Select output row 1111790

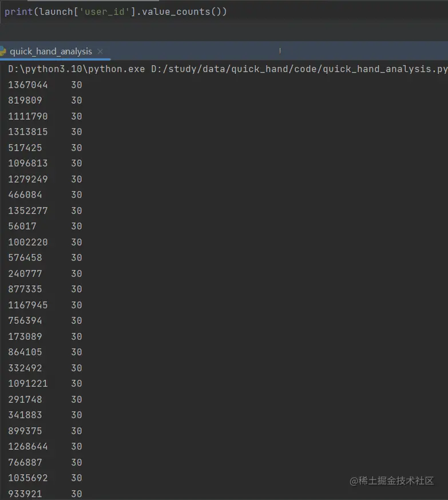(x=45, y=116)
